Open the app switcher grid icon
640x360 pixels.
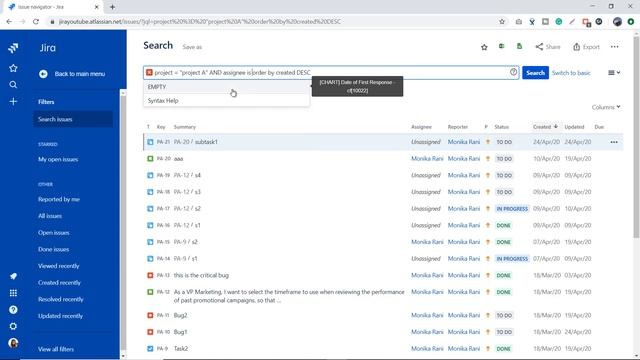[x=13, y=293]
